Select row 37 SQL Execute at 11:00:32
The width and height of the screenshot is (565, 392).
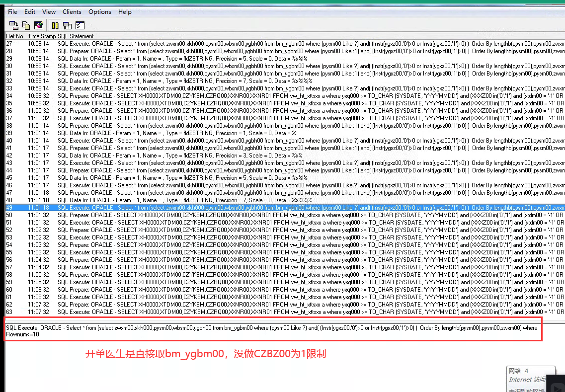(285, 118)
